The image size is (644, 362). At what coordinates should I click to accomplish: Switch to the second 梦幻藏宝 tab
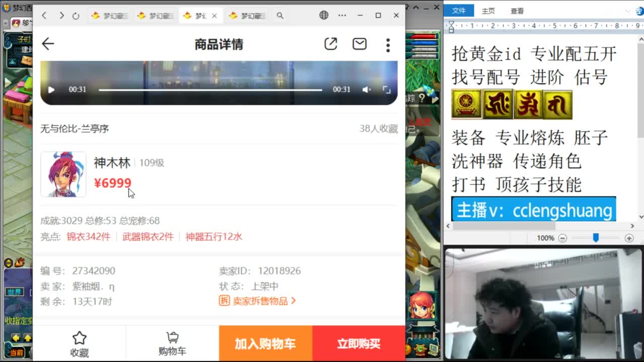click(155, 16)
